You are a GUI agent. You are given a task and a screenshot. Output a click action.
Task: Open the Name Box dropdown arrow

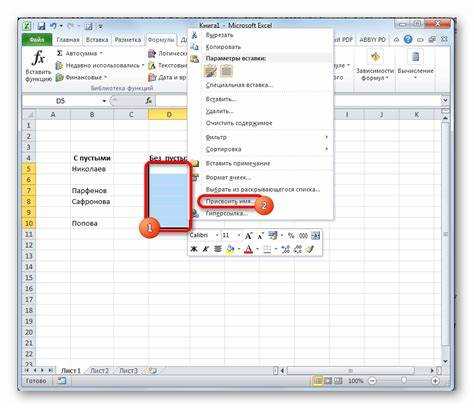(104, 101)
